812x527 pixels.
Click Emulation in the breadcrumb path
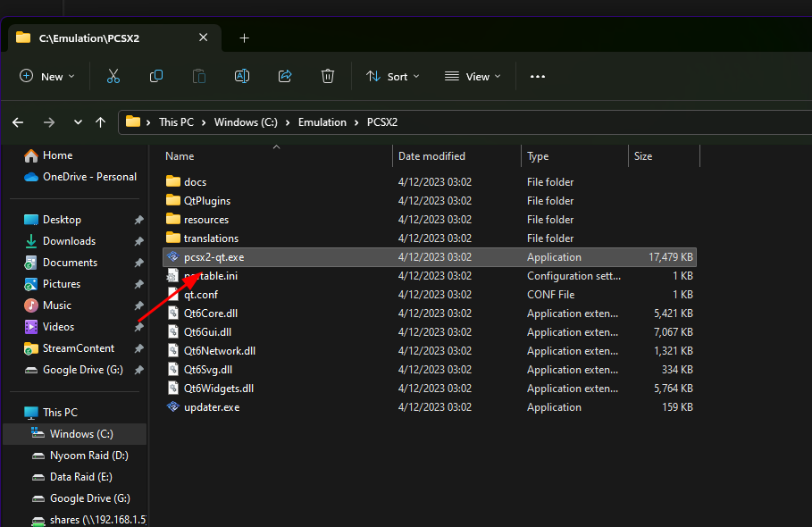click(322, 122)
